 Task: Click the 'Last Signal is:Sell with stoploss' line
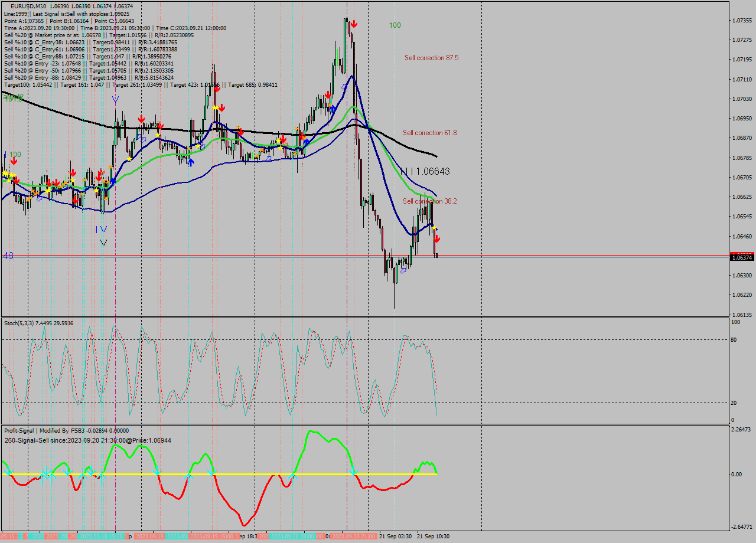coord(67,14)
